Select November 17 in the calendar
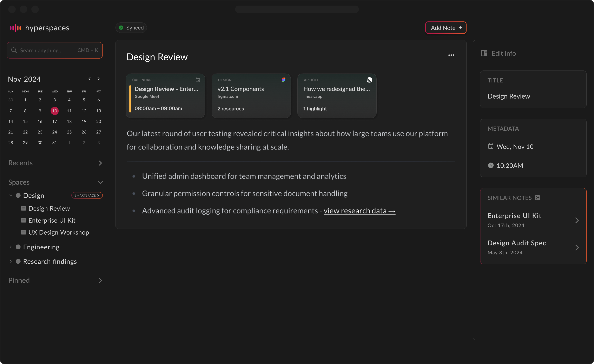594x364 pixels. [x=55, y=121]
